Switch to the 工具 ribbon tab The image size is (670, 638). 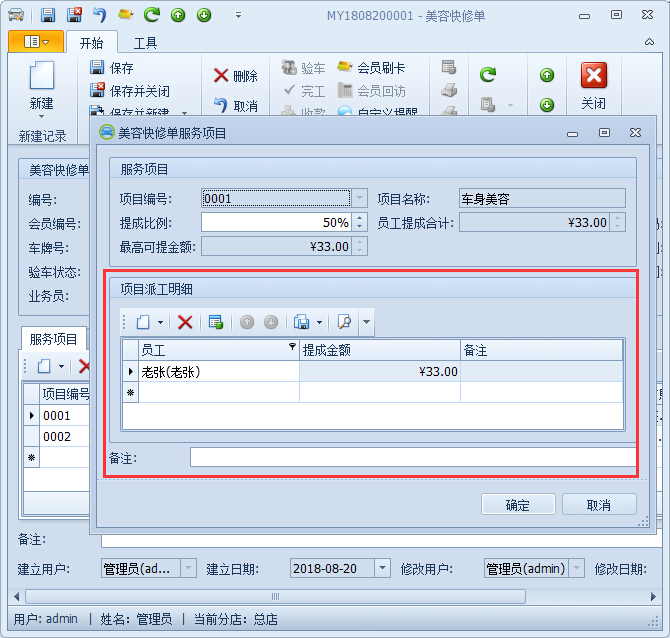[x=145, y=43]
